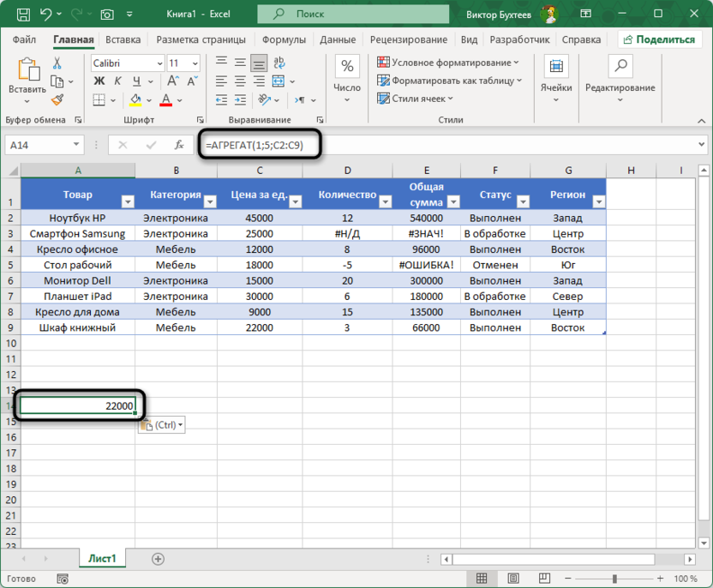The width and height of the screenshot is (713, 588).
Task: Open the Ячейки cells group
Action: [556, 75]
